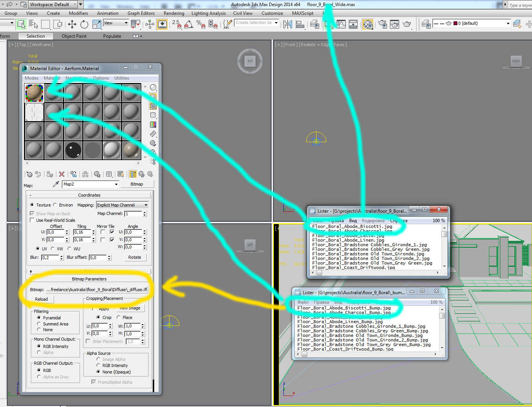Screen dimensions: 532x407
Task: Click the View Image button
Action: point(130,308)
